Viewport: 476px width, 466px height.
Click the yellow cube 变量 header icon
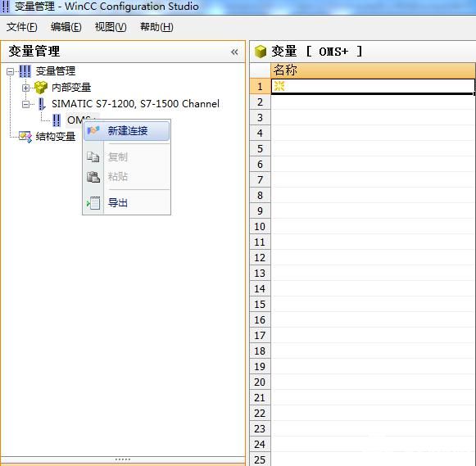[x=261, y=52]
